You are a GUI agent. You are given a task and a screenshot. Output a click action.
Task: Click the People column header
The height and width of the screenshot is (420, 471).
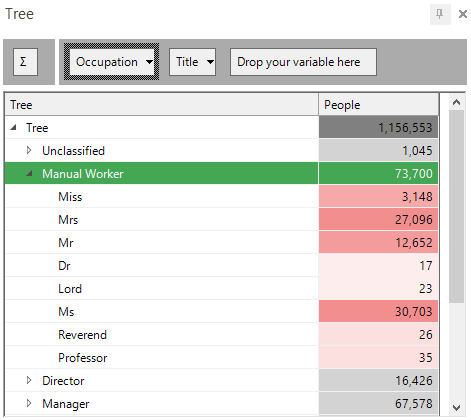point(379,105)
